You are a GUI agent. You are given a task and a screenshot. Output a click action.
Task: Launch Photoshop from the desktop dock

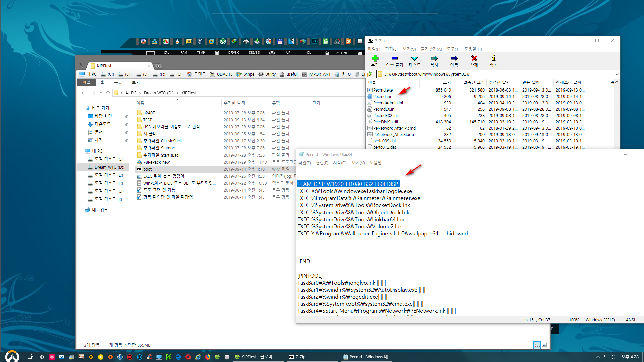pyautogui.click(x=314, y=41)
